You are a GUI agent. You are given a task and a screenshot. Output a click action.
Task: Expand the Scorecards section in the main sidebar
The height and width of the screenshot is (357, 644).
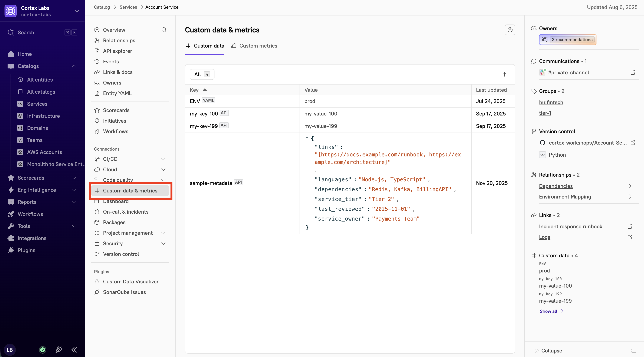[74, 178]
